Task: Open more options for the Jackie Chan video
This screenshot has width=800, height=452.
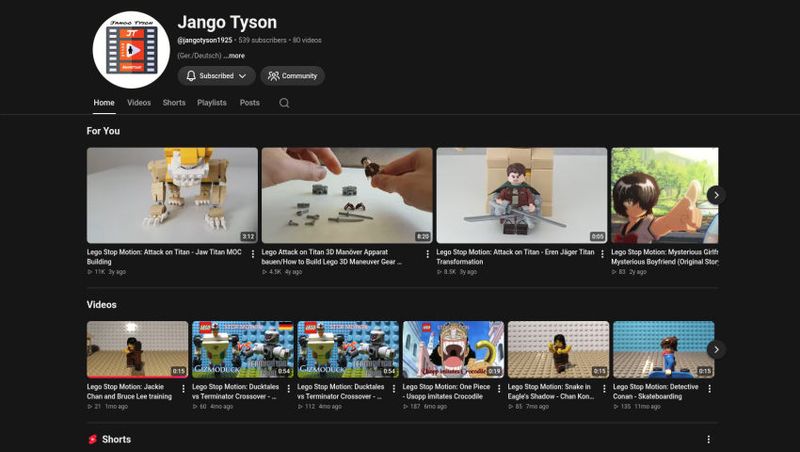Action: (x=183, y=389)
